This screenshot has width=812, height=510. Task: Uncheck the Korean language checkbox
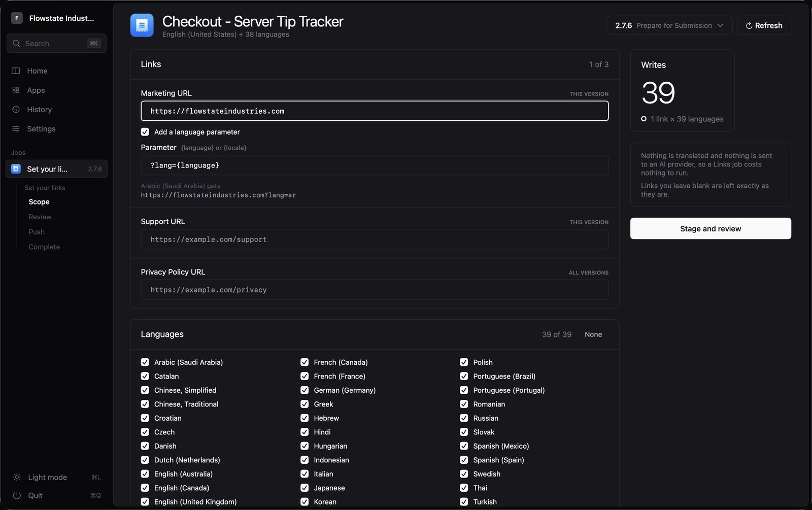click(x=304, y=501)
